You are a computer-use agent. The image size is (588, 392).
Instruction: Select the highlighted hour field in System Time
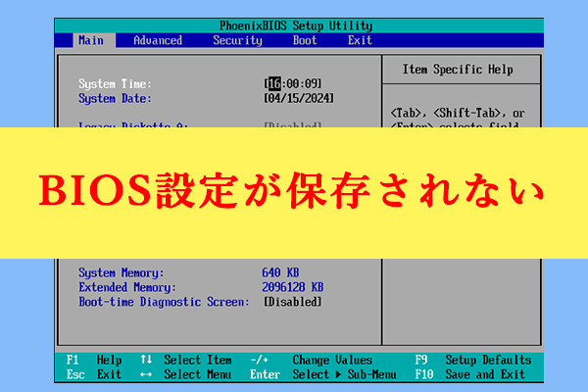coord(275,84)
